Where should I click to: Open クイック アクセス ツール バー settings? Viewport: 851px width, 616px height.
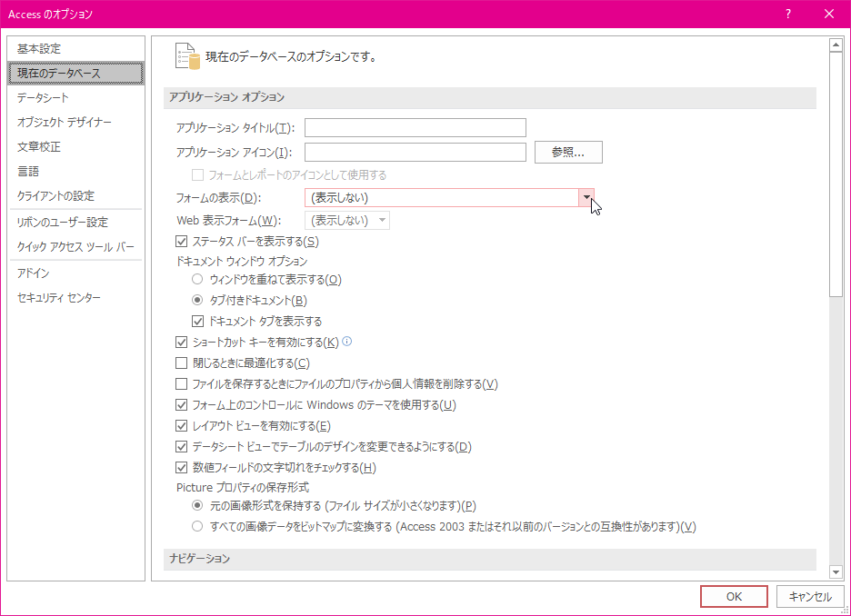(76, 247)
